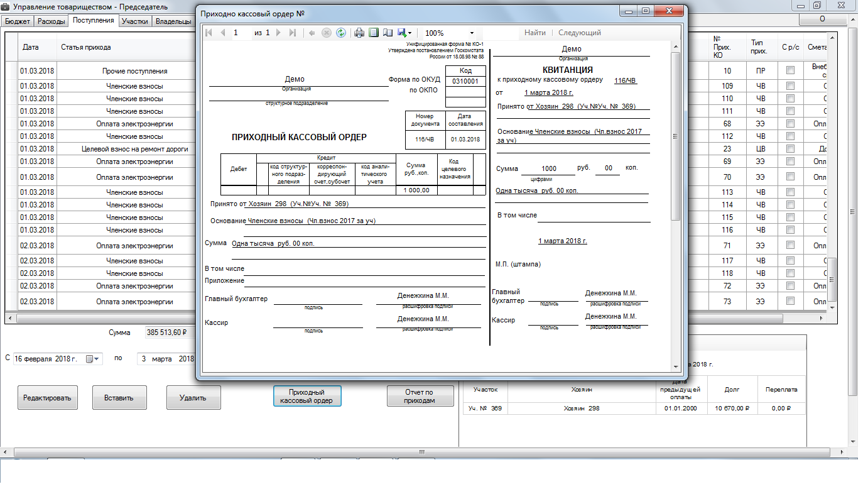
Task: Expand the 100% zoom combo box
Action: [x=472, y=33]
